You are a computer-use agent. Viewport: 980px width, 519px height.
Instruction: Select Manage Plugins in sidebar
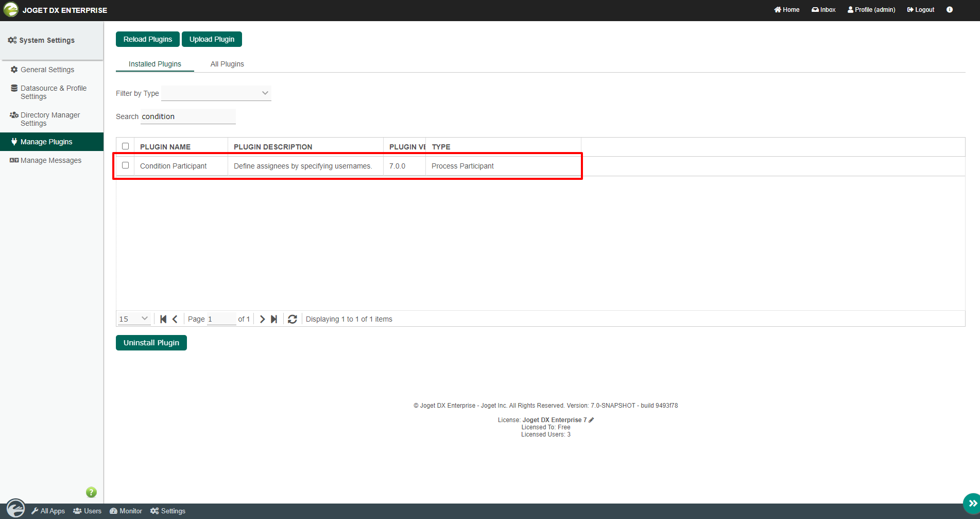point(51,142)
